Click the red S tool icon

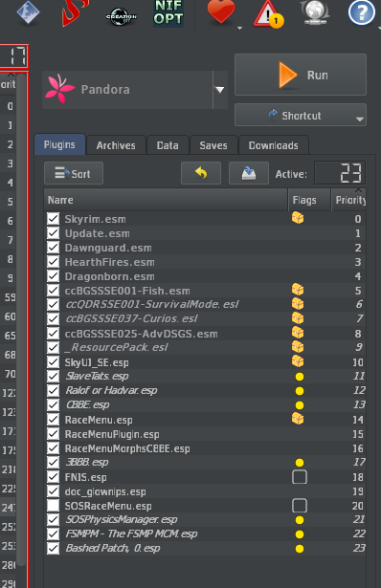[x=75, y=12]
